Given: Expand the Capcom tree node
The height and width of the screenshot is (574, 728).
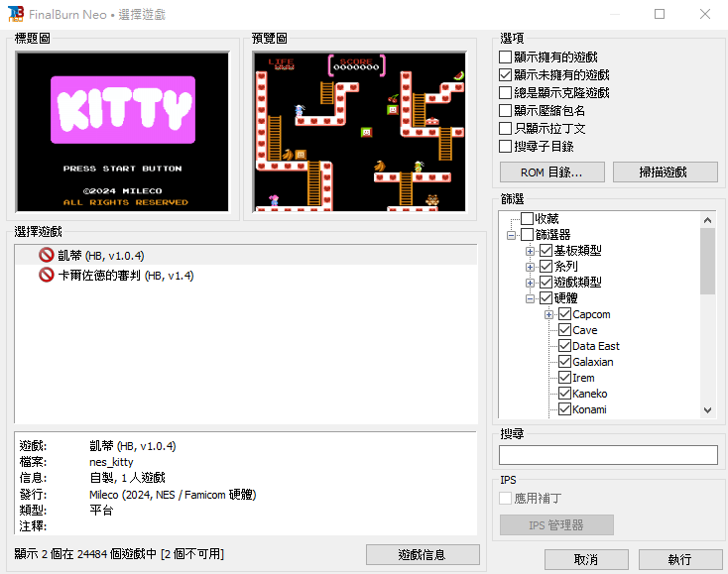Looking at the screenshot, I should coord(548,314).
